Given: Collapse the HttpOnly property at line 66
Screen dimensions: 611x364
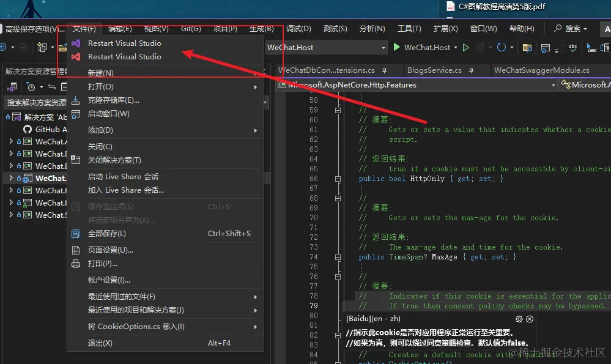Looking at the screenshot, I should tap(338, 179).
